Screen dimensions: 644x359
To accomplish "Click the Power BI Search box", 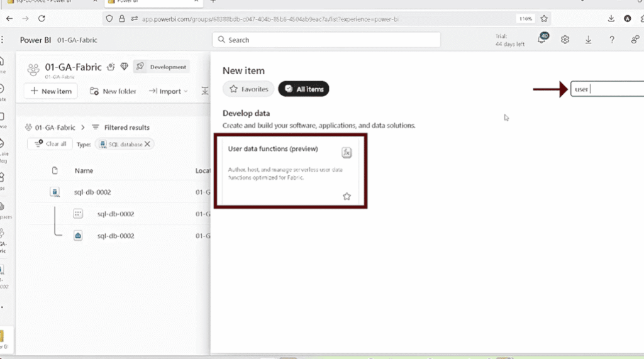I will 326,40.
